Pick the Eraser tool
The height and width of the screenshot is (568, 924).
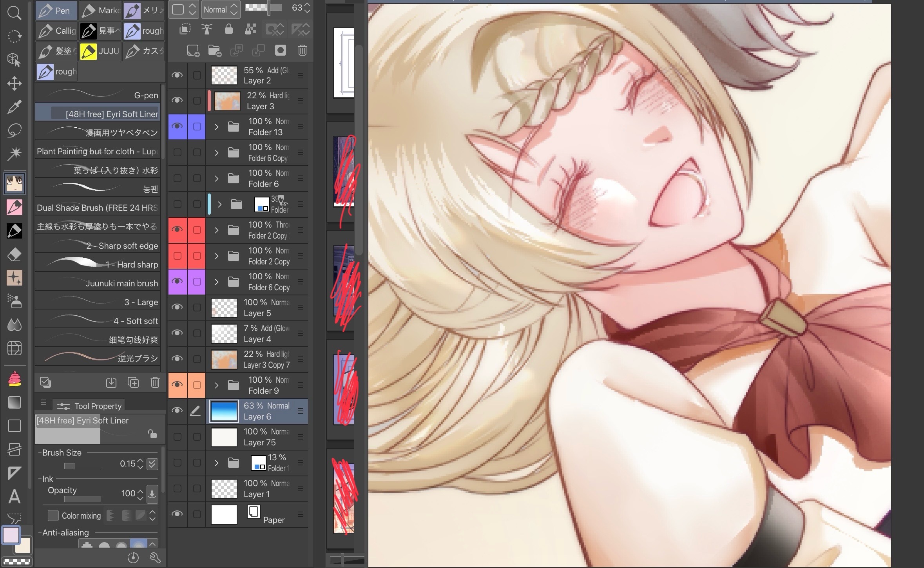pos(14,255)
